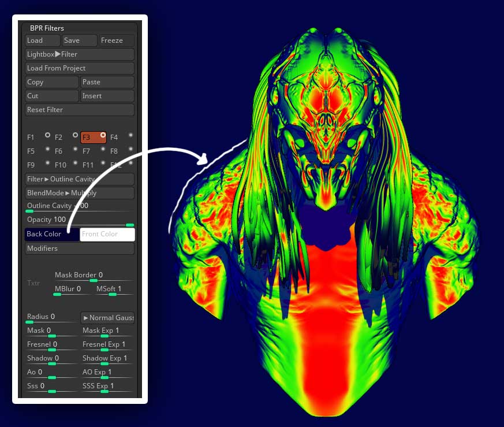The image size is (504, 427).
Task: Open the Front Color swatch
Action: click(107, 234)
